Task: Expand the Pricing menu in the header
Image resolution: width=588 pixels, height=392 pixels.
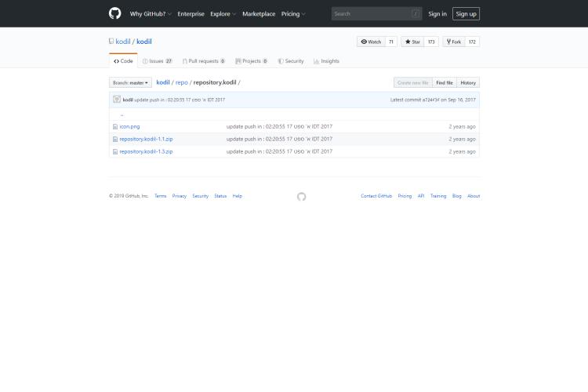Action: (x=293, y=14)
